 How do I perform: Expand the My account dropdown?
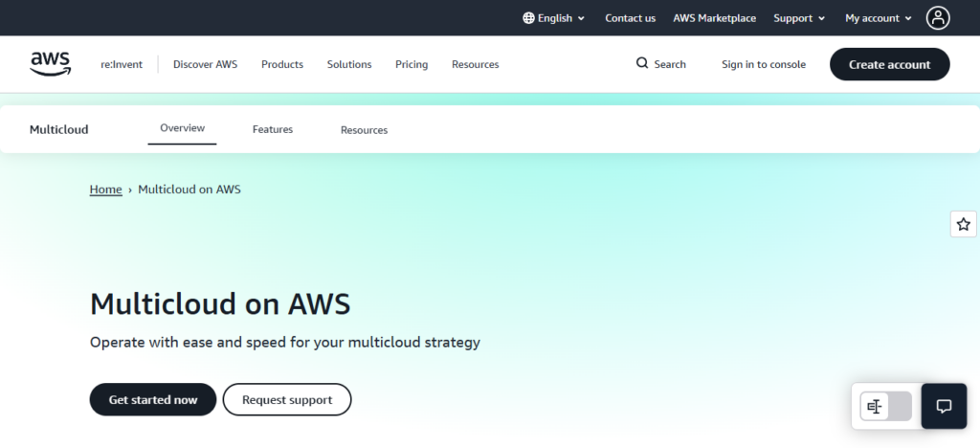(878, 18)
